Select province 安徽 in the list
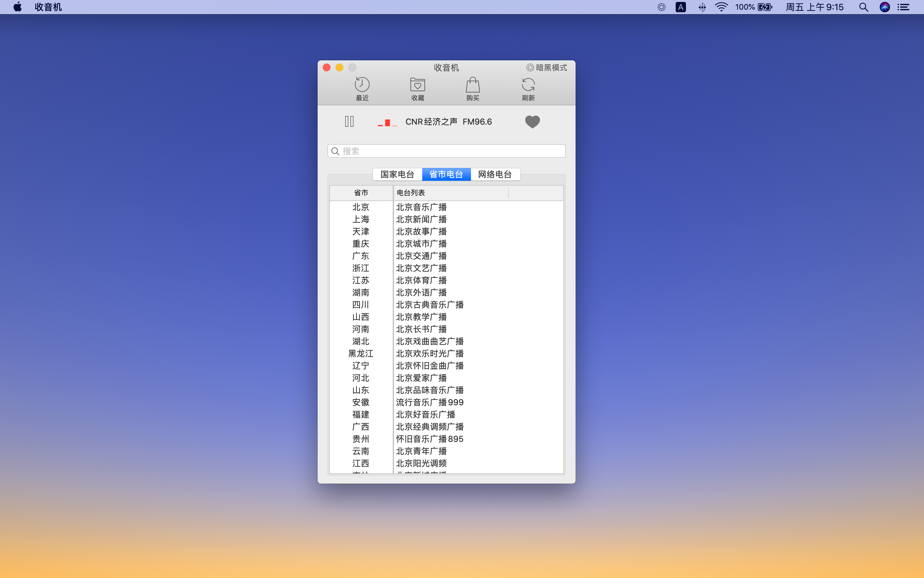This screenshot has width=924, height=578. tap(361, 403)
